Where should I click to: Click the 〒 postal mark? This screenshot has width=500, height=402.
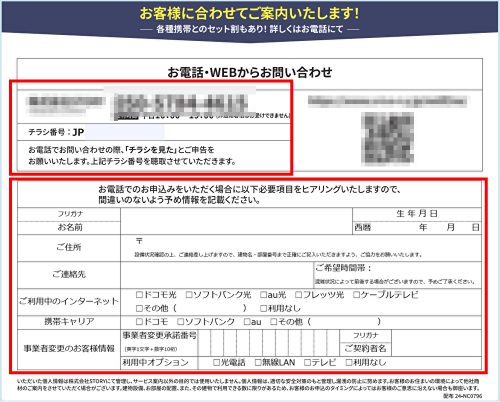pyautogui.click(x=139, y=240)
